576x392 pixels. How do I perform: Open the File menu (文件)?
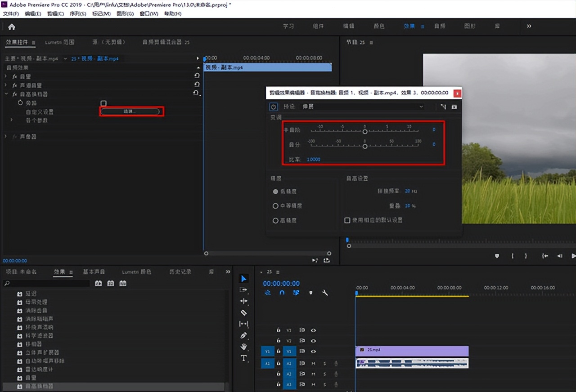click(x=11, y=14)
